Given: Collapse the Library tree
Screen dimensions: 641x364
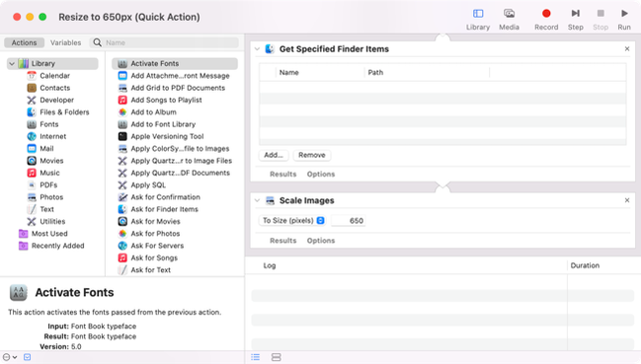Looking at the screenshot, I should pyautogui.click(x=12, y=64).
